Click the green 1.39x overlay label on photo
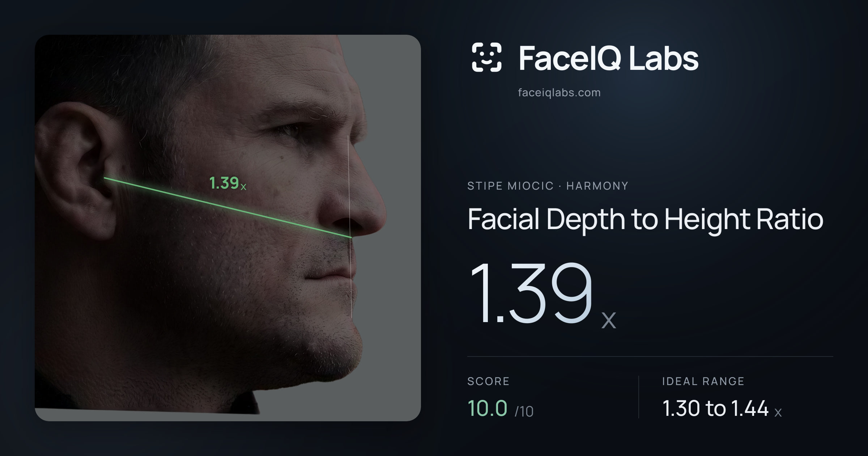The width and height of the screenshot is (868, 456). [227, 183]
